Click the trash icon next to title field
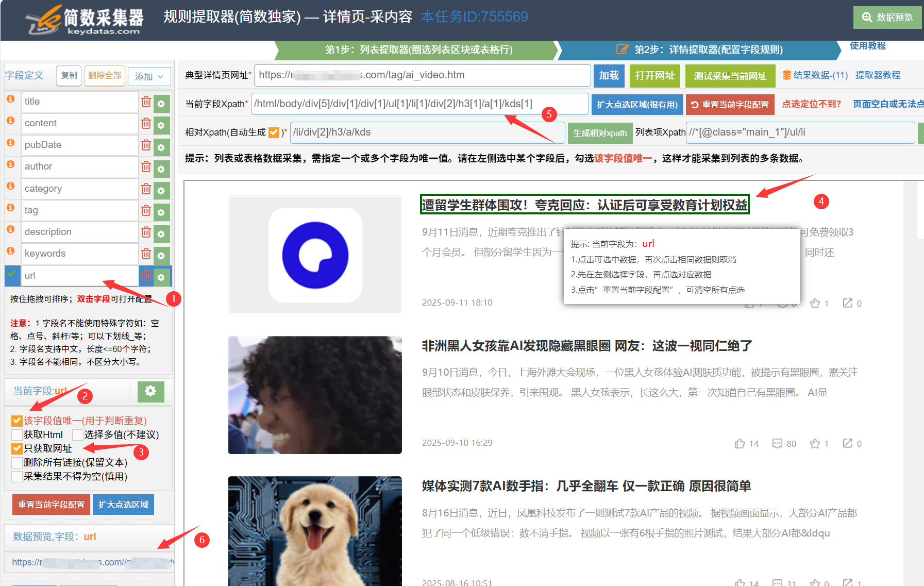Image resolution: width=924 pixels, height=586 pixels. 146,102
